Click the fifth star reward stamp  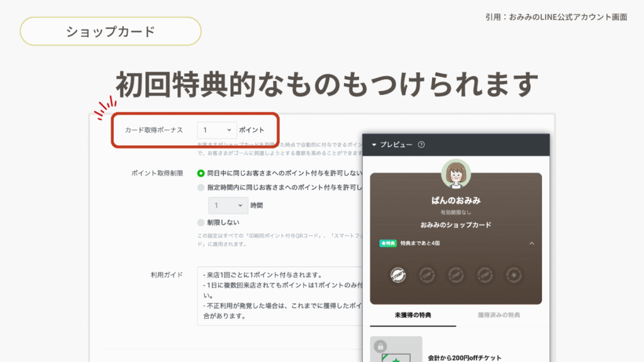pyautogui.click(x=514, y=275)
